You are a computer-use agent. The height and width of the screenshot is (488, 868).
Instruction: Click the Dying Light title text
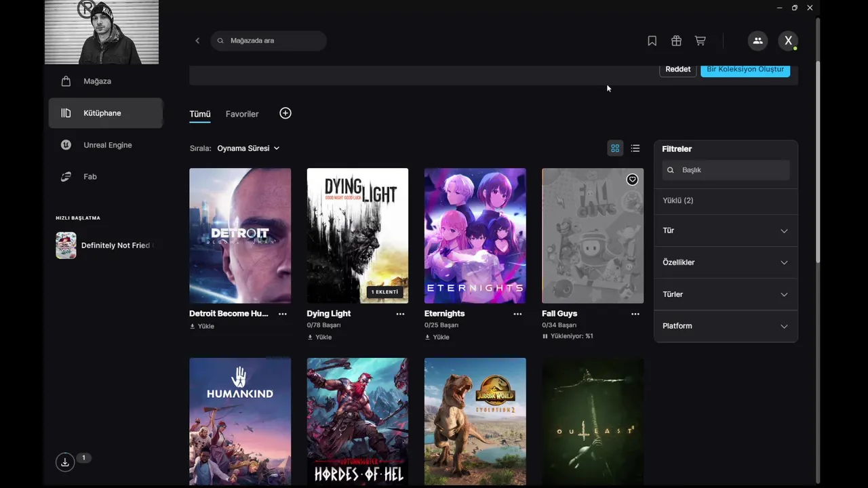[328, 314]
